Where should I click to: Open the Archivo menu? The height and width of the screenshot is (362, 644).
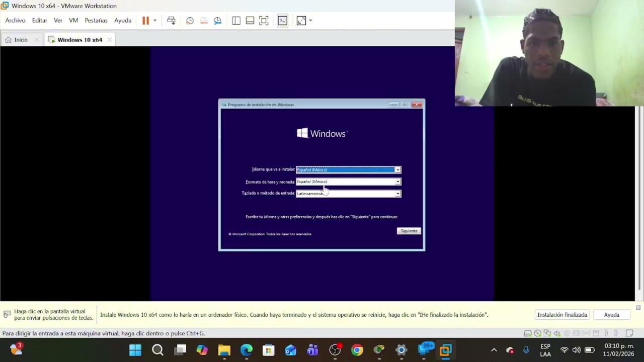click(x=15, y=21)
